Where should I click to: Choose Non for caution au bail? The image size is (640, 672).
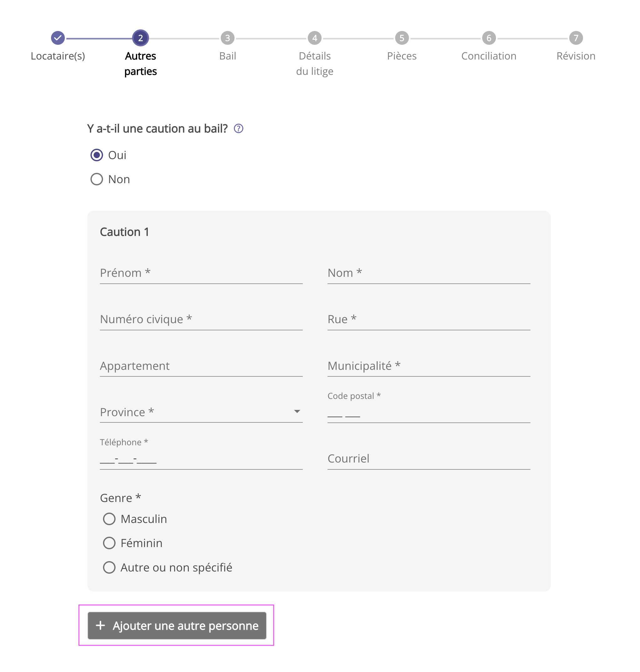coord(96,179)
